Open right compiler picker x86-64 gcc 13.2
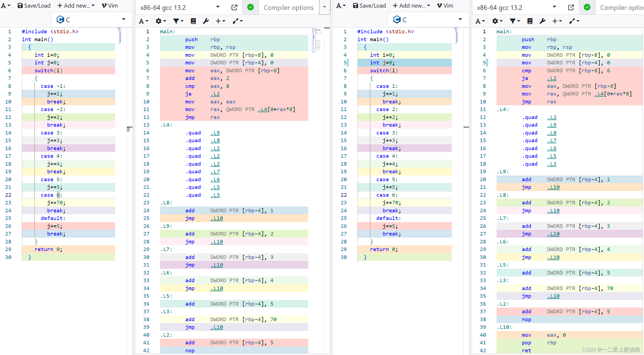This screenshot has height=355, width=644. coord(517,7)
